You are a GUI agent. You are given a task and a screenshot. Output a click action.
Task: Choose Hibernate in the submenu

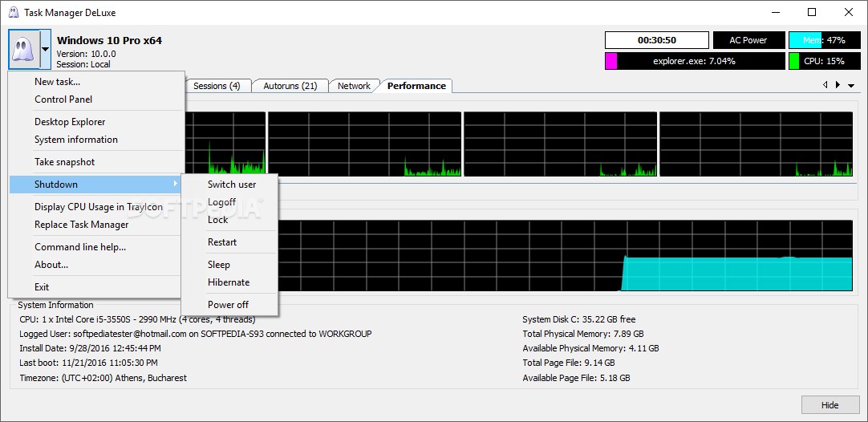point(229,282)
